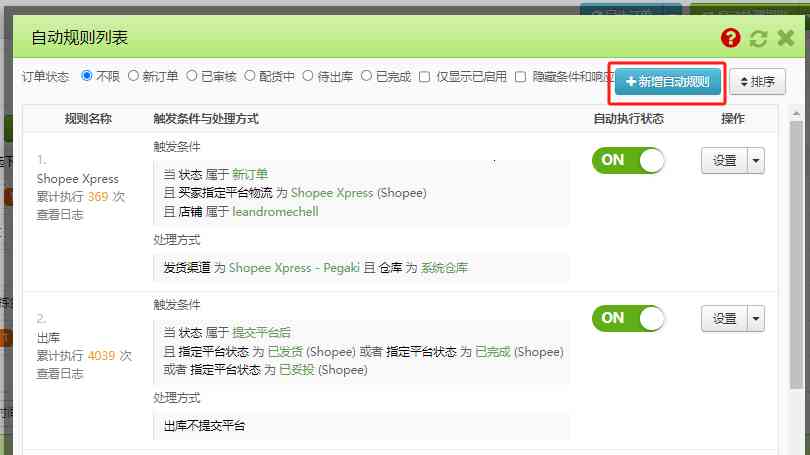Toggle the 出库 rule ON switch
Viewport: 810px width, 455px height.
(x=628, y=318)
